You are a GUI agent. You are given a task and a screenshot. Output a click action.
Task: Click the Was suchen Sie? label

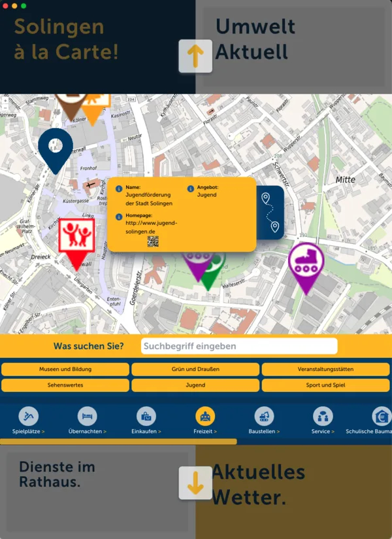pos(88,346)
